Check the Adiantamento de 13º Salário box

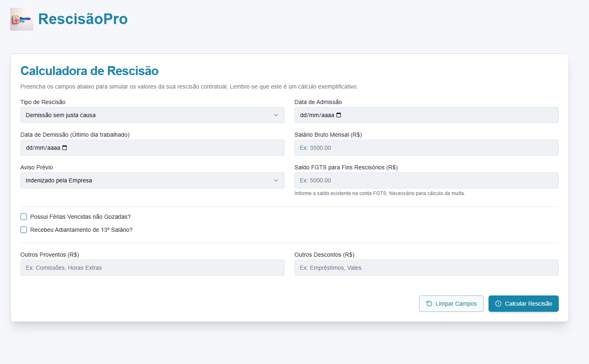coord(24,230)
